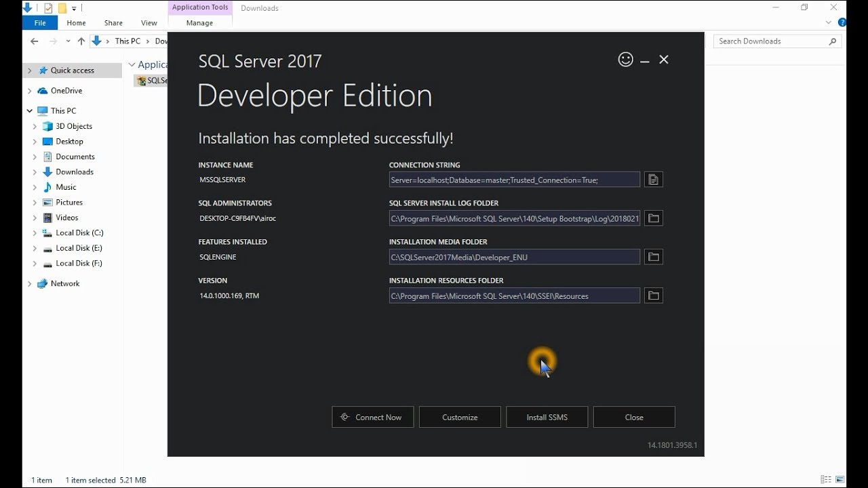Expand the 3D Objects node
Image resolution: width=868 pixels, height=488 pixels.
pos(35,126)
